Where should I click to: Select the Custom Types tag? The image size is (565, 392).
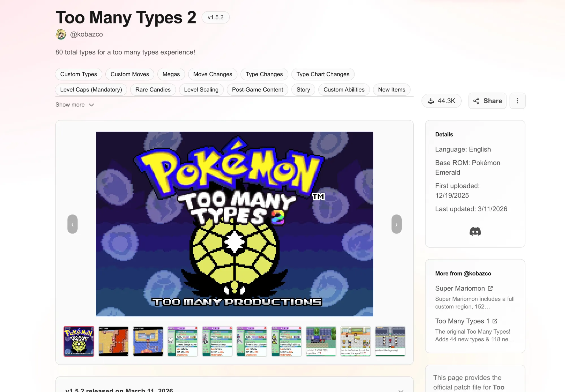pos(79,74)
